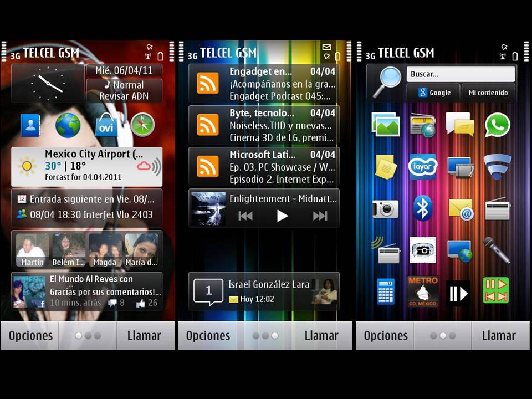
Task: Open the plain radio icon
Action: (x=498, y=208)
